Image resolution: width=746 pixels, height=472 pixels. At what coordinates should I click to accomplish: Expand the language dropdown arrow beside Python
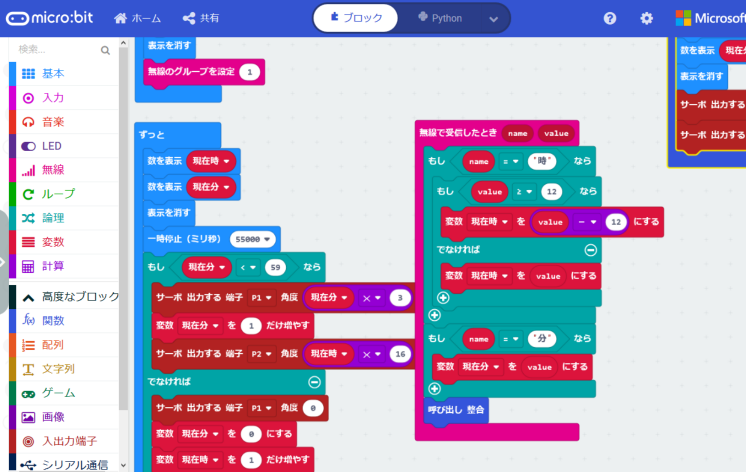coord(493,19)
